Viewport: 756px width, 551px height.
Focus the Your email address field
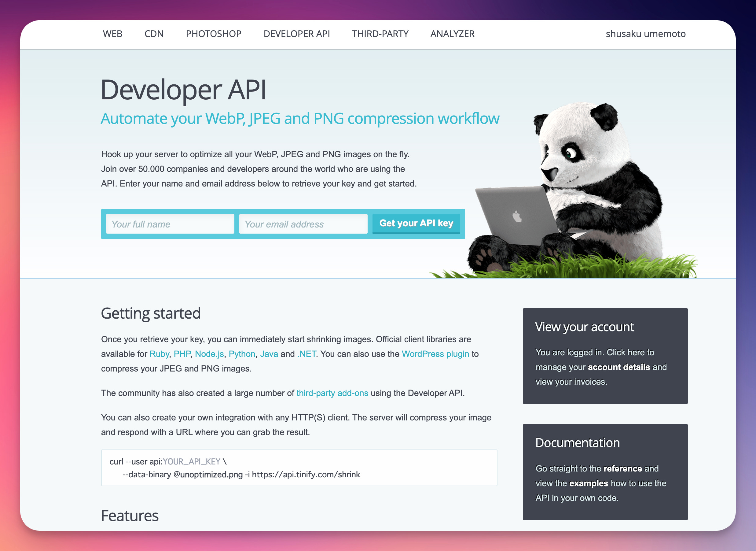tap(303, 224)
